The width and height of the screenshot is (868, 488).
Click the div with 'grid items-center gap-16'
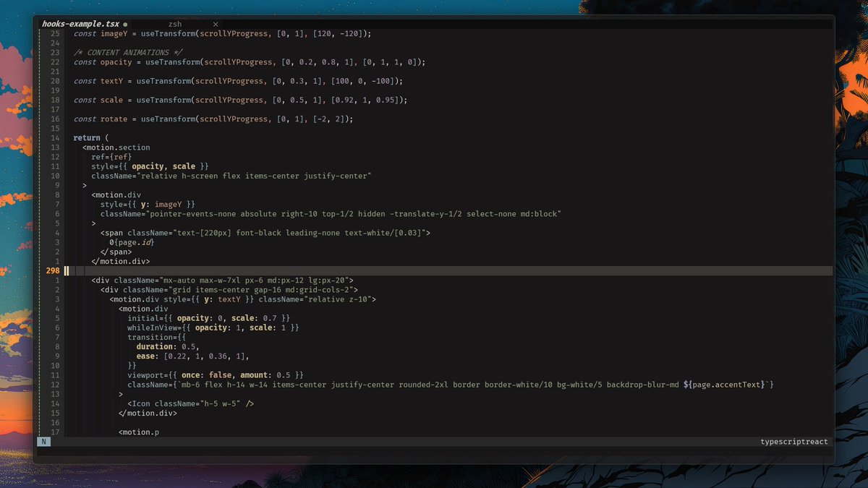229,289
